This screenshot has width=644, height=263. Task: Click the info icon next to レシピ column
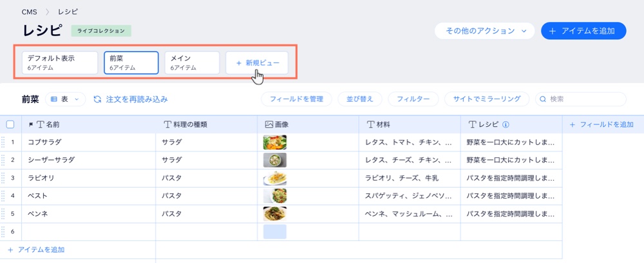tap(506, 124)
